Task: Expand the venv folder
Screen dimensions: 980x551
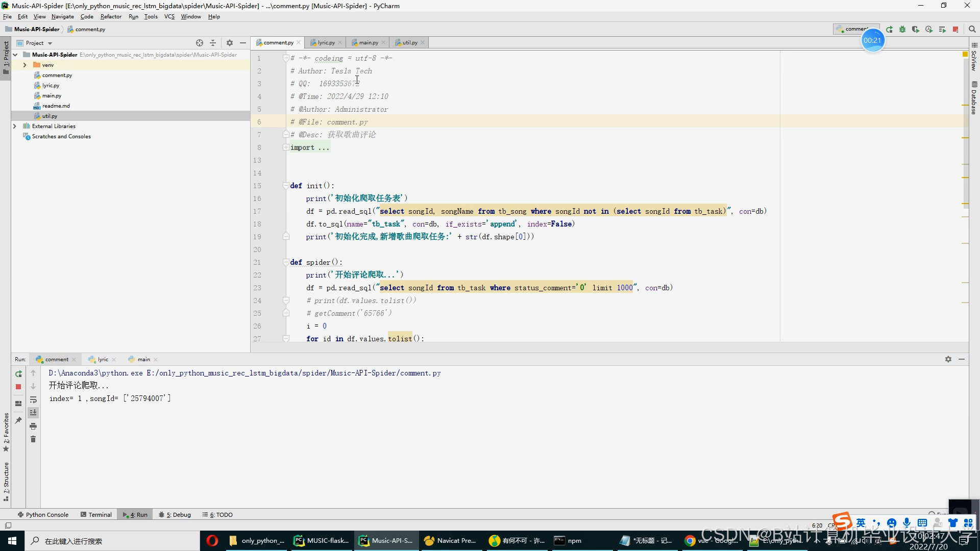Action: [24, 65]
